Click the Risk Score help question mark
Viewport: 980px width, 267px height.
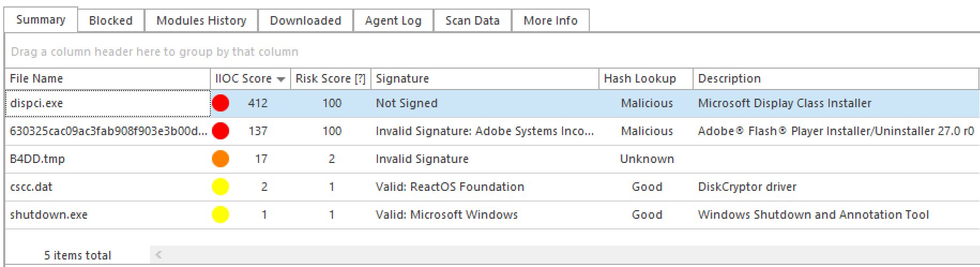[360, 79]
